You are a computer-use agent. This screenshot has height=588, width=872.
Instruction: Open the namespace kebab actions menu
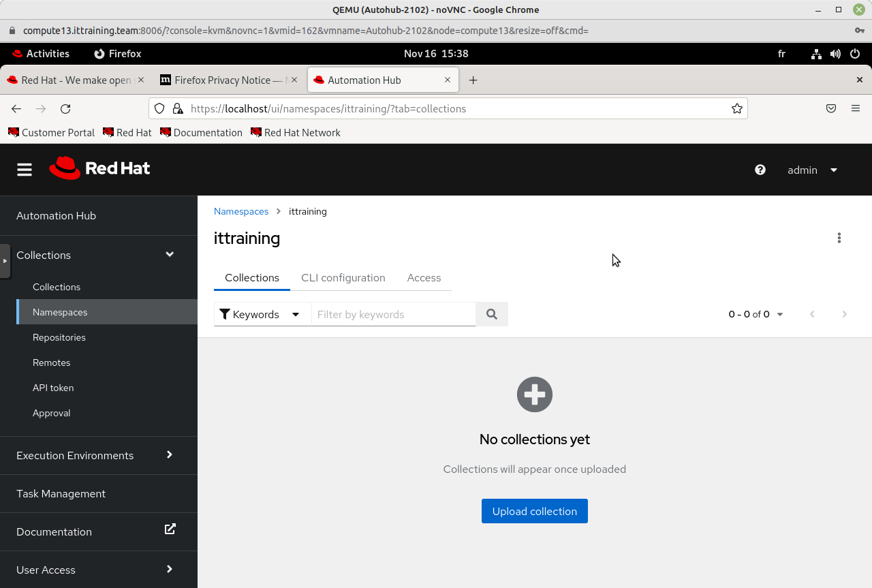click(839, 238)
